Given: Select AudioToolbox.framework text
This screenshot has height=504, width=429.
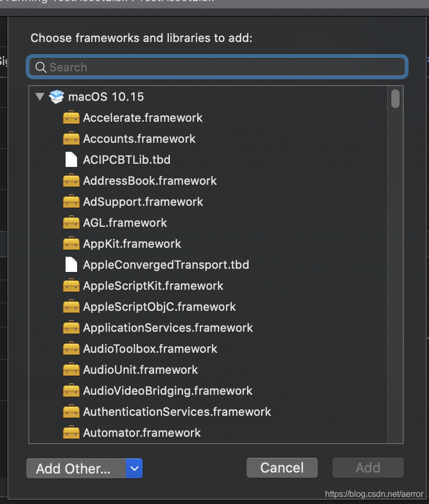Looking at the screenshot, I should (x=150, y=349).
